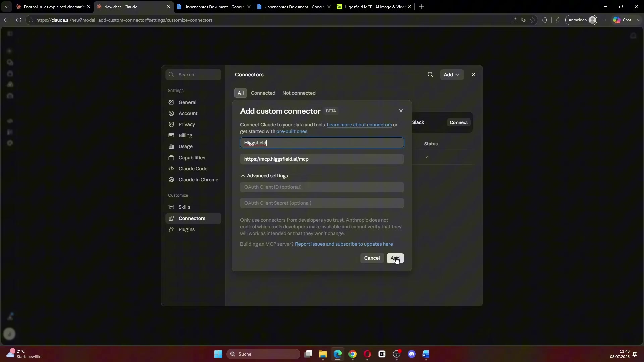This screenshot has width=644, height=362.
Task: Click the OAuth Client ID field
Action: (x=322, y=187)
